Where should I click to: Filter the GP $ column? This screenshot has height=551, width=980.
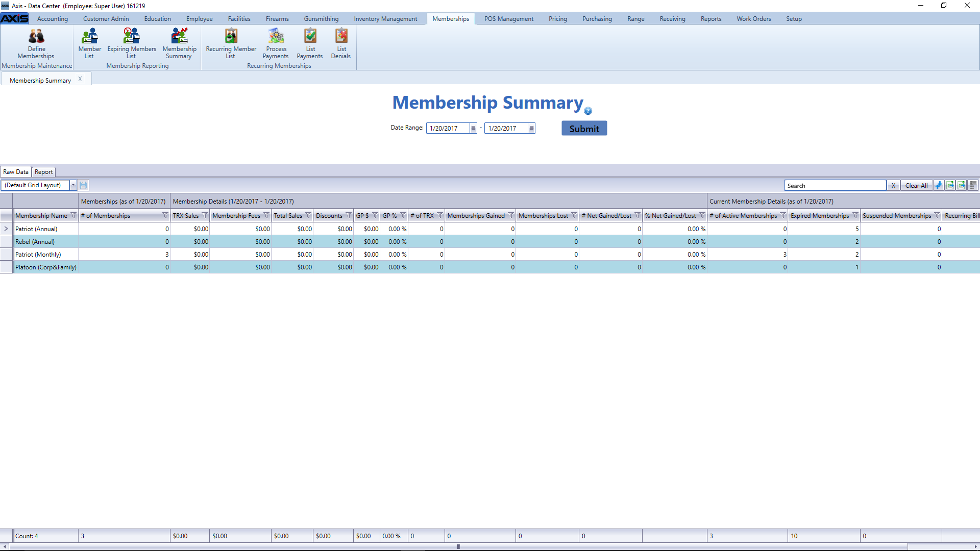click(375, 215)
